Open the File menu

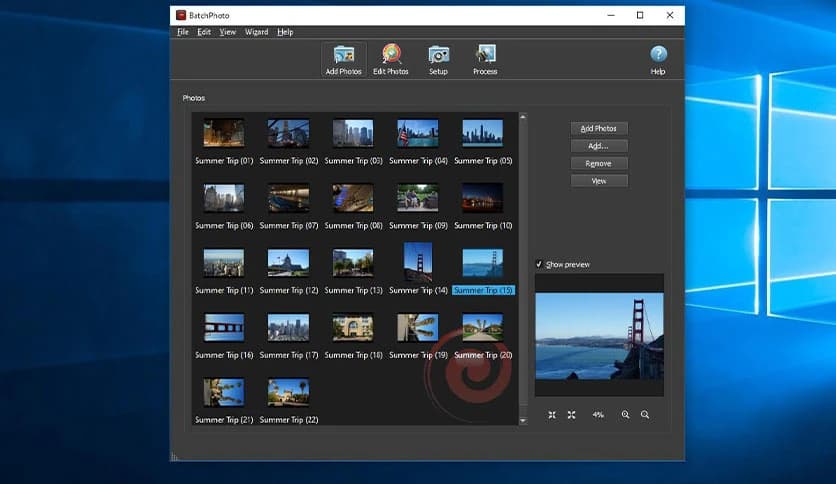click(x=183, y=32)
